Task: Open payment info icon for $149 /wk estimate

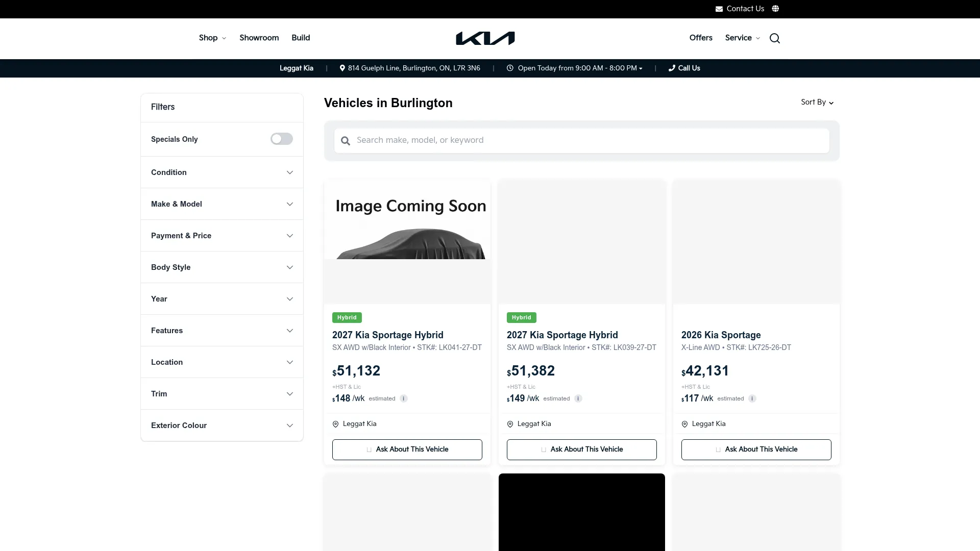Action: [x=578, y=398]
